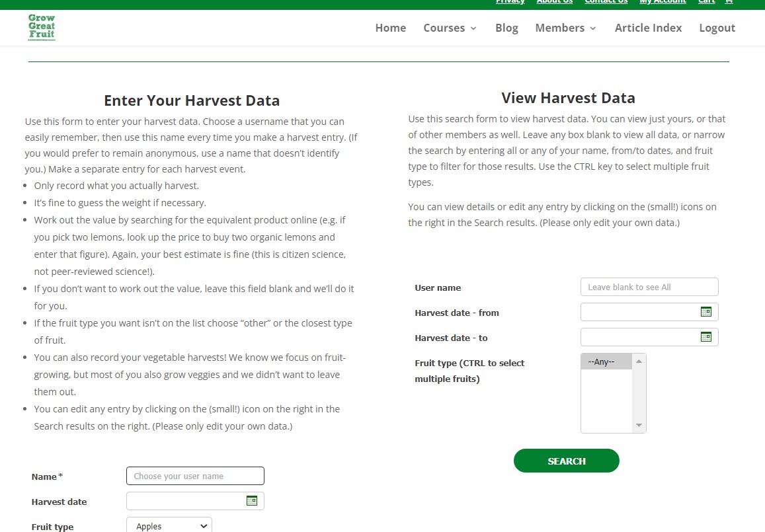
Task: Open the Fruit type dropdown showing Apples
Action: coord(169,525)
